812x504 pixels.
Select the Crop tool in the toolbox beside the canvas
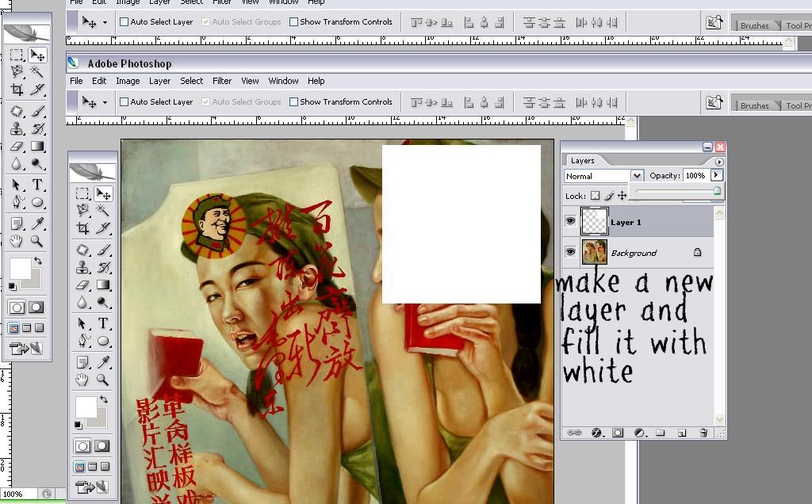(82, 227)
